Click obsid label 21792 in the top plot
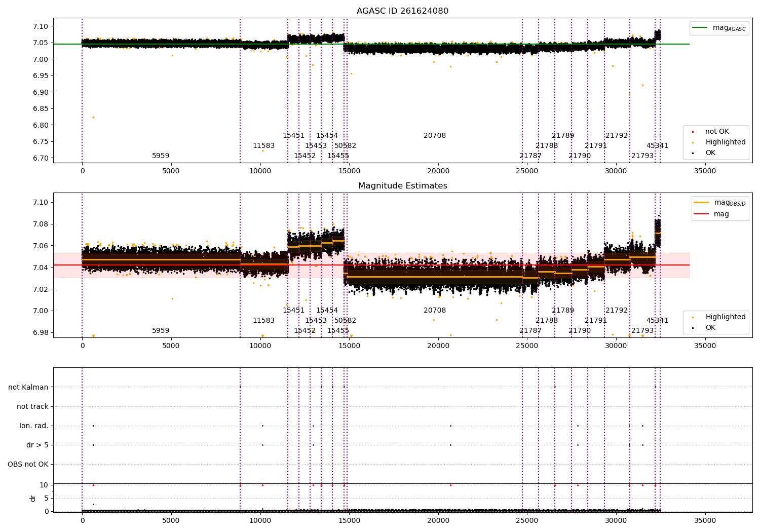 pyautogui.click(x=617, y=136)
